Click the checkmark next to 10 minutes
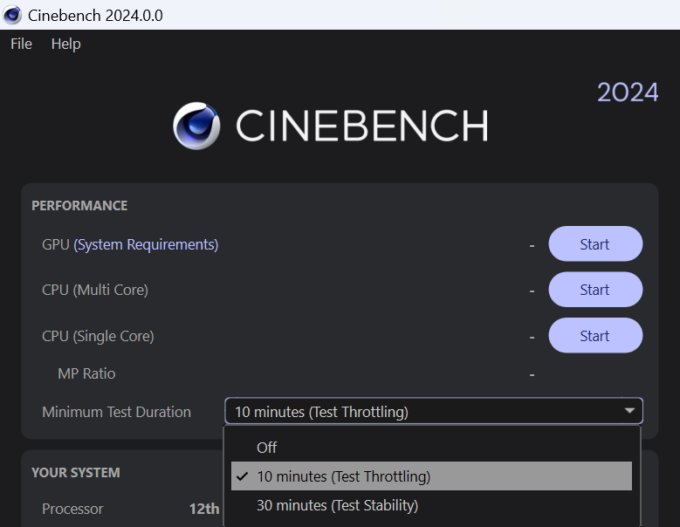680x527 pixels. click(242, 477)
